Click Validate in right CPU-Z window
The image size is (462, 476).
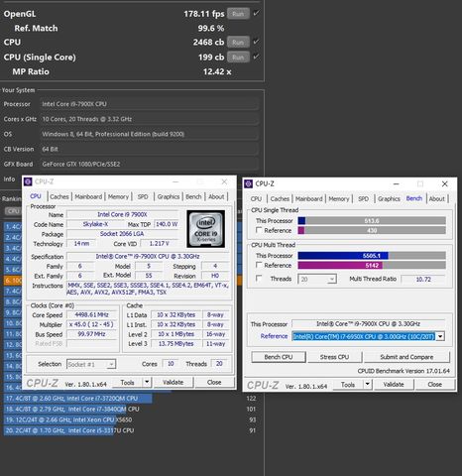(x=394, y=385)
